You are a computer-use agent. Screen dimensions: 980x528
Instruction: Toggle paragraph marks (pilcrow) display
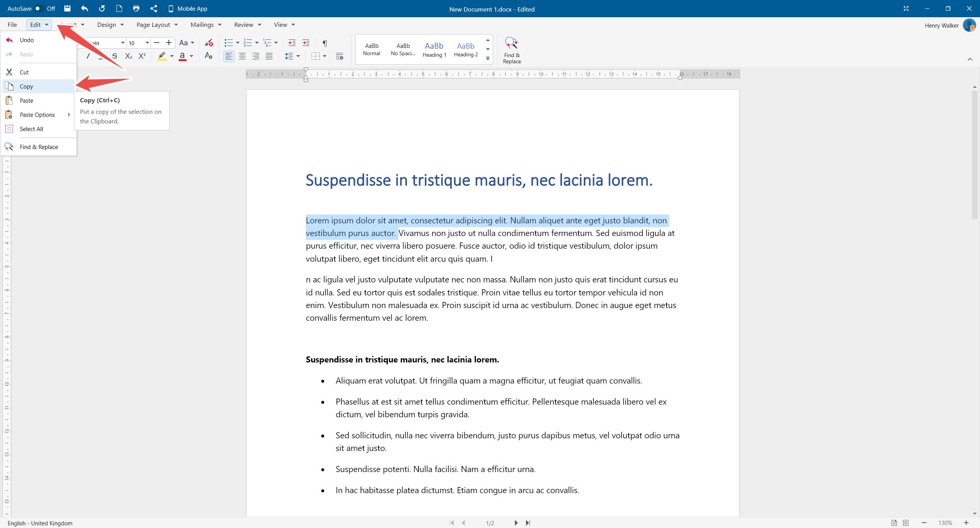click(325, 43)
